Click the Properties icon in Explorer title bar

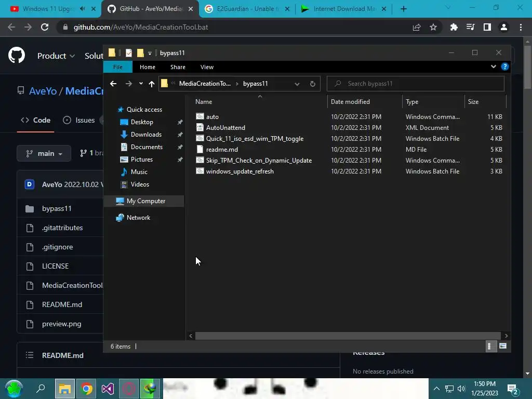click(129, 53)
